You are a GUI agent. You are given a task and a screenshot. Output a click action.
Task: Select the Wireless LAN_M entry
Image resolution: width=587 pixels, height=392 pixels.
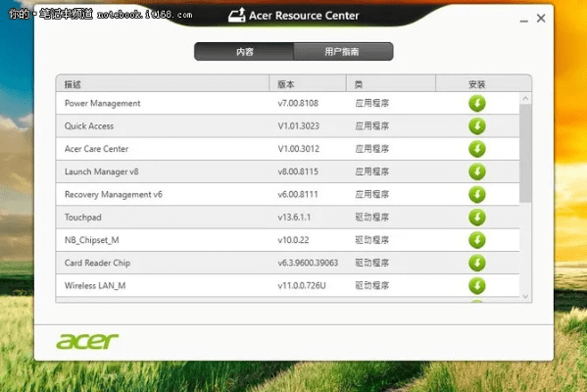pos(95,286)
